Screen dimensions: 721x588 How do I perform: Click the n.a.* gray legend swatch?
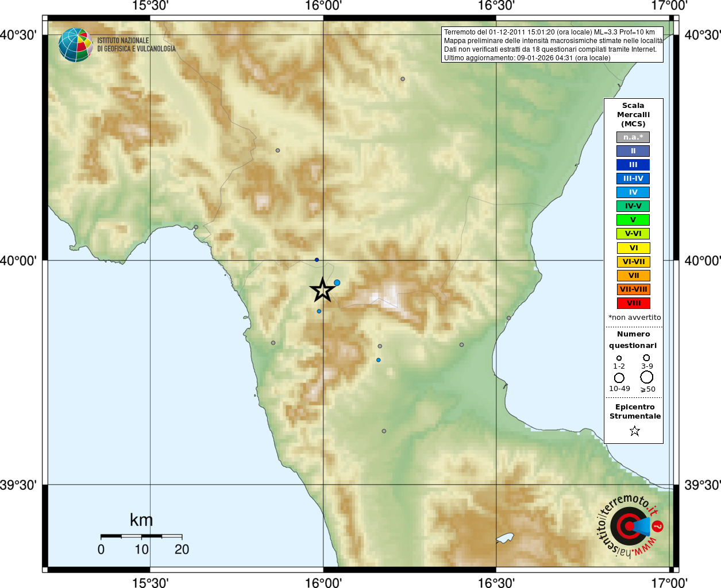[633, 137]
